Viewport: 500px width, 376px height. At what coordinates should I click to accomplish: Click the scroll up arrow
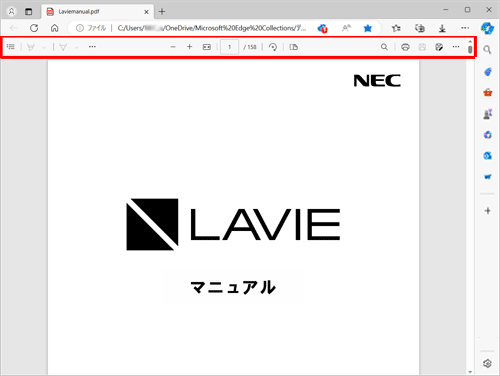tap(470, 42)
